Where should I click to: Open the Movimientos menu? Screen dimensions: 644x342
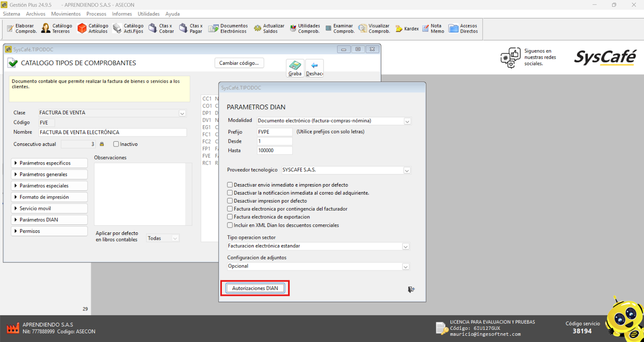66,14
